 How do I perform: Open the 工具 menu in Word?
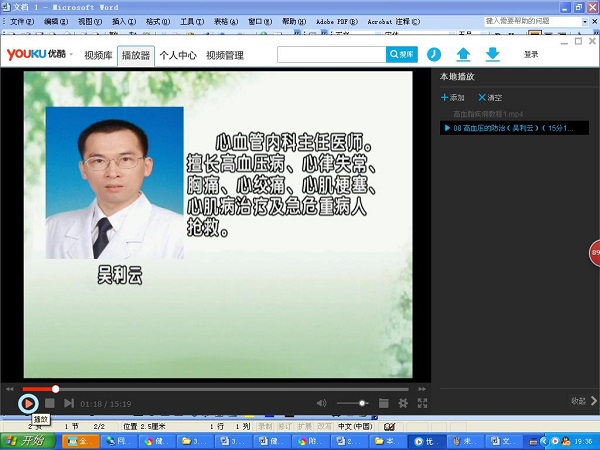[192, 21]
